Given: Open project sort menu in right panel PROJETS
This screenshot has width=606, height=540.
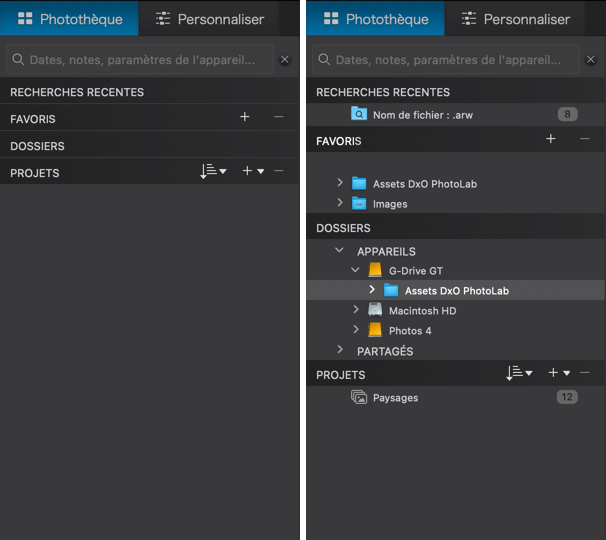Looking at the screenshot, I should coord(519,373).
